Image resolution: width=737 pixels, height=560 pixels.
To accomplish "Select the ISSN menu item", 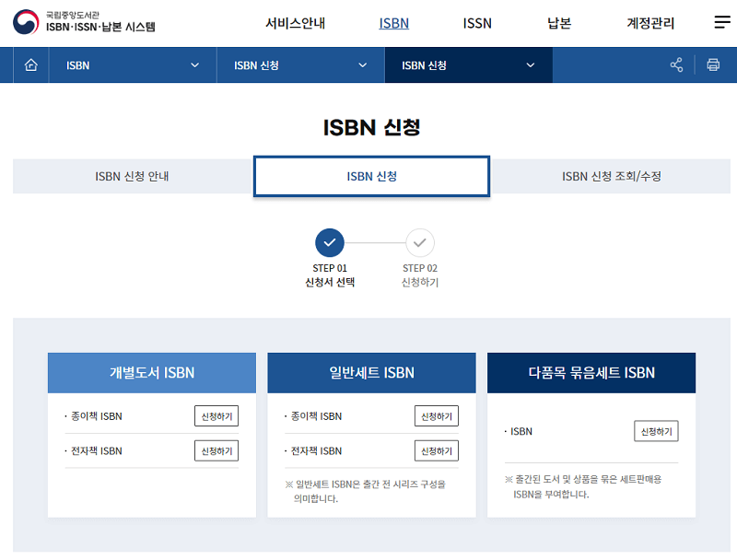I will click(x=476, y=22).
